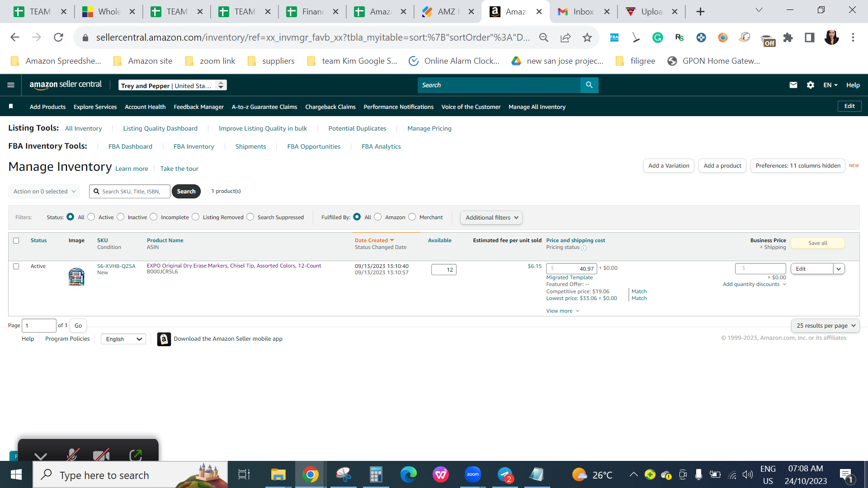
Task: Click the top search magnifier button
Action: (x=589, y=85)
